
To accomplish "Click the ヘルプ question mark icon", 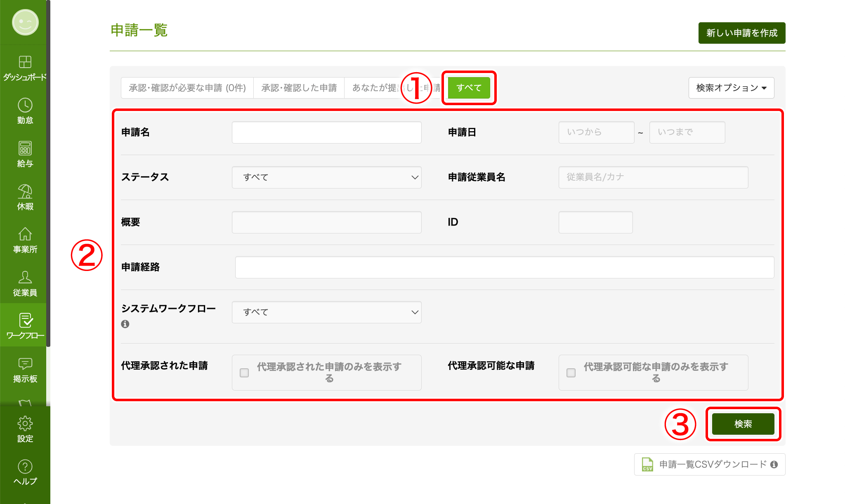I will click(x=25, y=468).
